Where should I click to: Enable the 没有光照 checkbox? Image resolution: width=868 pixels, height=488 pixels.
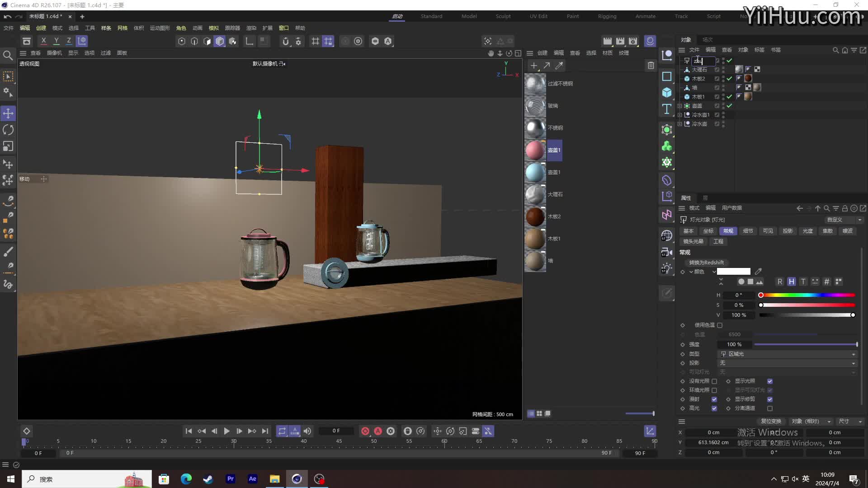(714, 381)
